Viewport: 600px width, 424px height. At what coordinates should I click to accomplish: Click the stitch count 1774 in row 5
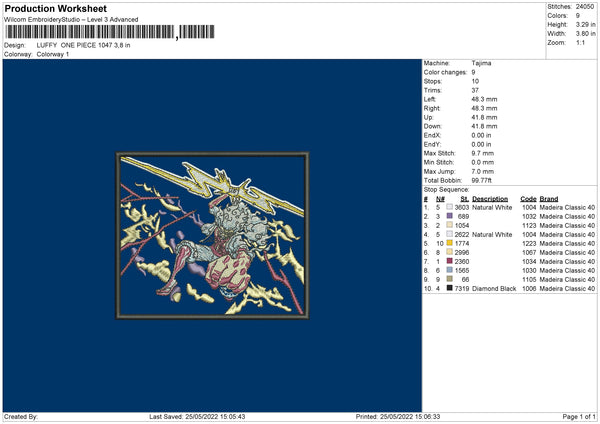(x=461, y=243)
